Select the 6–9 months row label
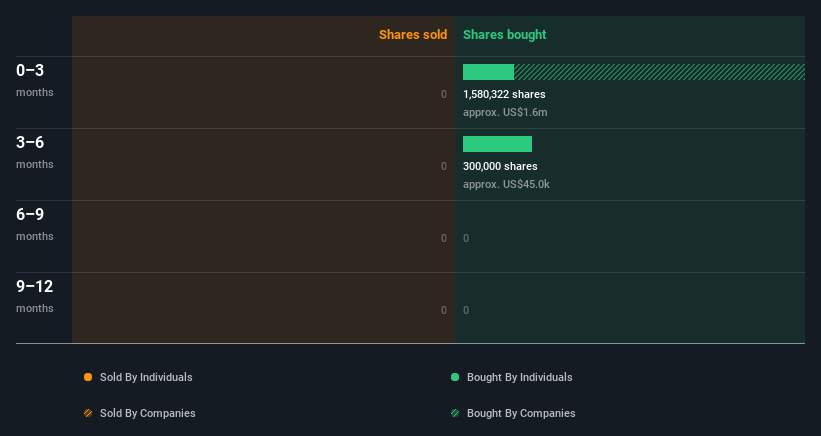The height and width of the screenshot is (436, 821). pyautogui.click(x=35, y=224)
